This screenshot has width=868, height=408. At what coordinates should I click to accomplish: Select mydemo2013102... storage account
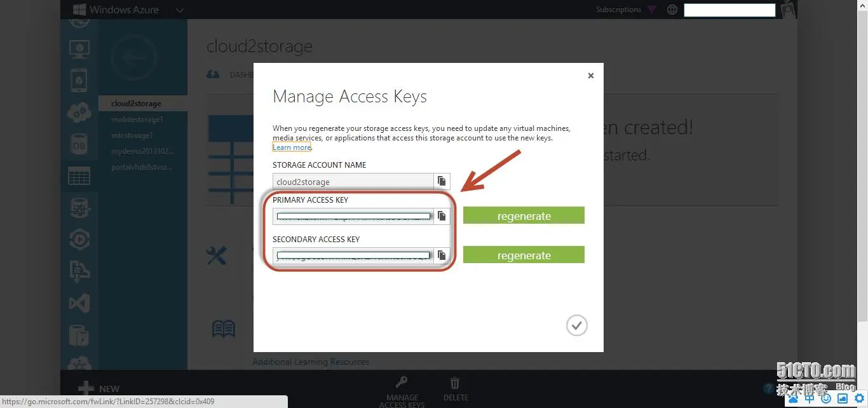143,151
